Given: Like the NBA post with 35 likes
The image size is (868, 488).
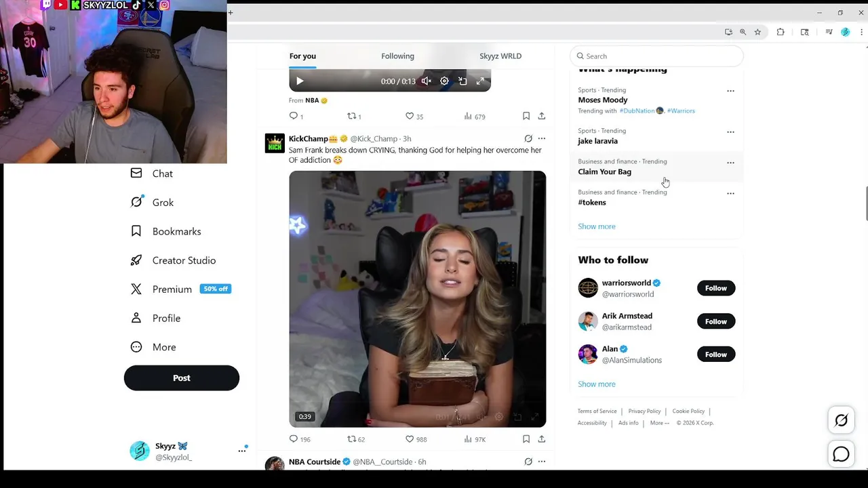Looking at the screenshot, I should [414, 116].
